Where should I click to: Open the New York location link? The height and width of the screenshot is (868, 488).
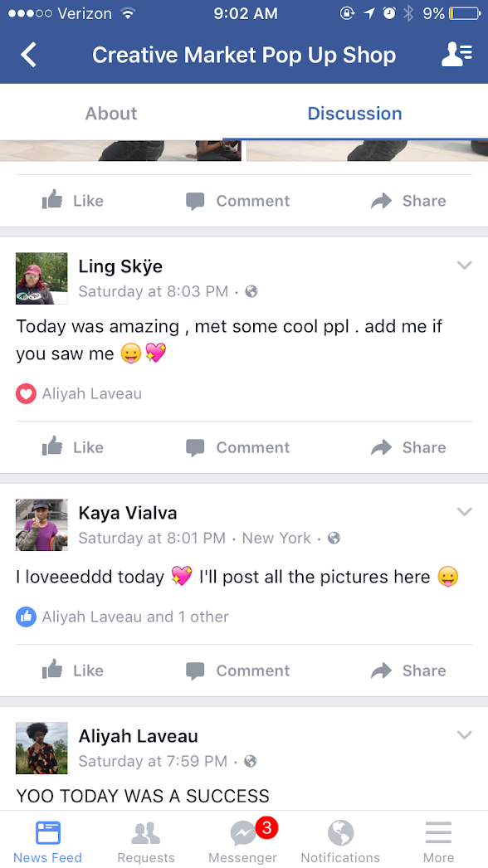(276, 538)
